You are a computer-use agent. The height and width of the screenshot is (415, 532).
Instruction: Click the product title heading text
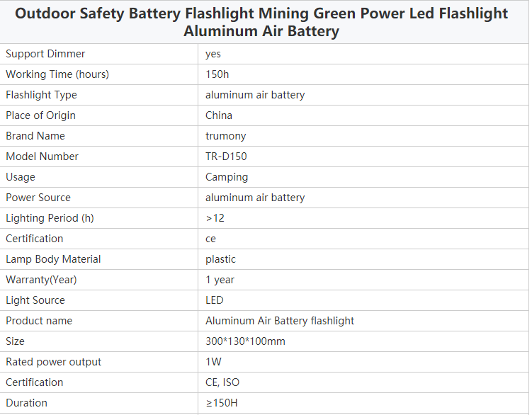click(x=261, y=22)
